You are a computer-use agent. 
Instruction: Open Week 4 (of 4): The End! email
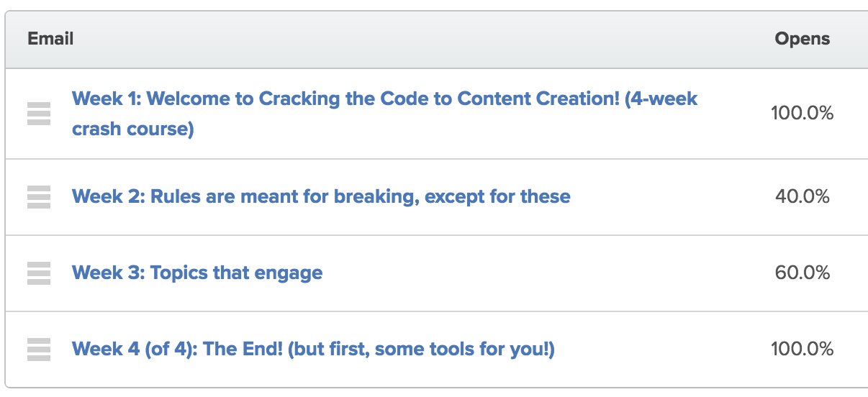coord(314,350)
